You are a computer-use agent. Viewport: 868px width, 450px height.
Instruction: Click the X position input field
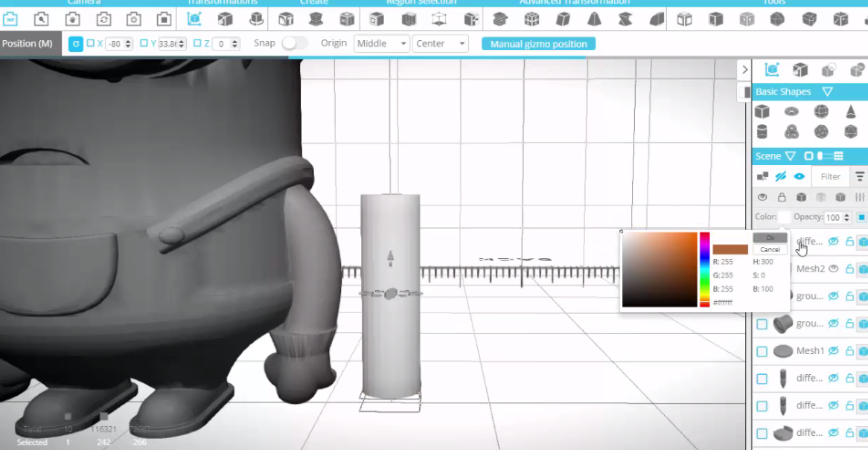pyautogui.click(x=114, y=44)
